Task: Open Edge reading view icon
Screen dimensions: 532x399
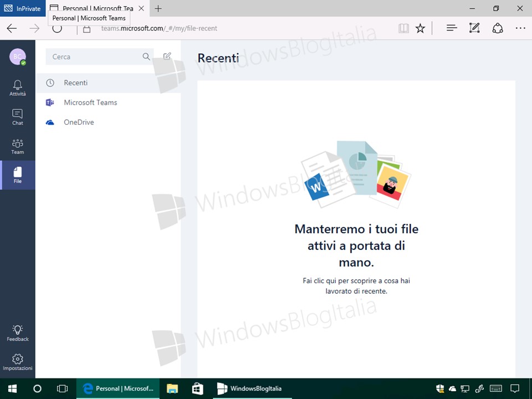Action: tap(403, 28)
